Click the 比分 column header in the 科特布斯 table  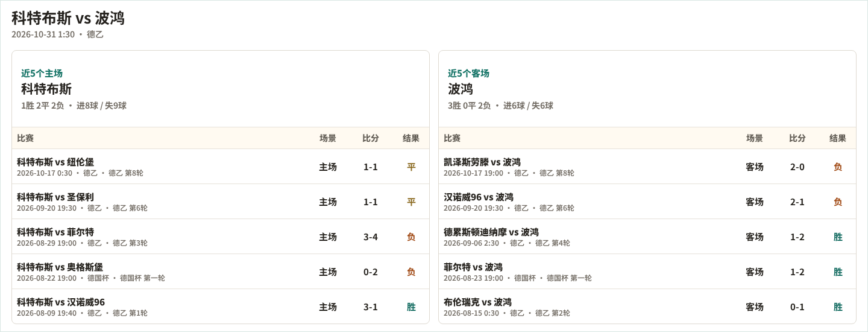tap(371, 138)
